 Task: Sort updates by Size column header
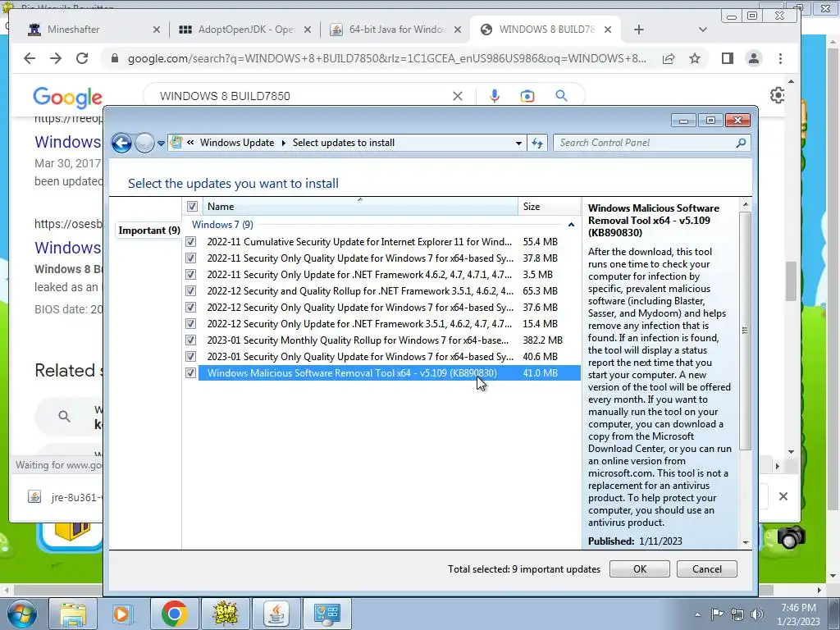(x=549, y=207)
